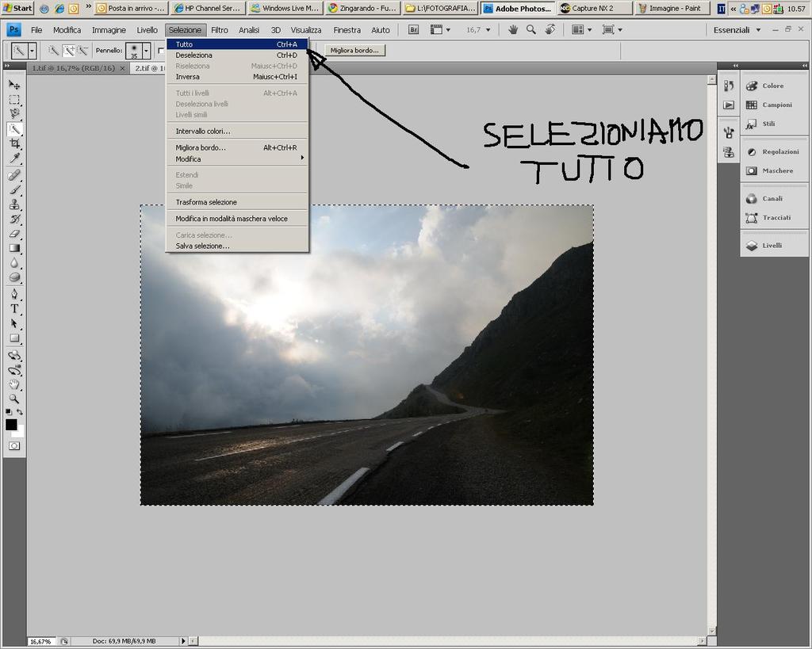
Task: Open the Livelli panel
Action: pyautogui.click(x=772, y=246)
